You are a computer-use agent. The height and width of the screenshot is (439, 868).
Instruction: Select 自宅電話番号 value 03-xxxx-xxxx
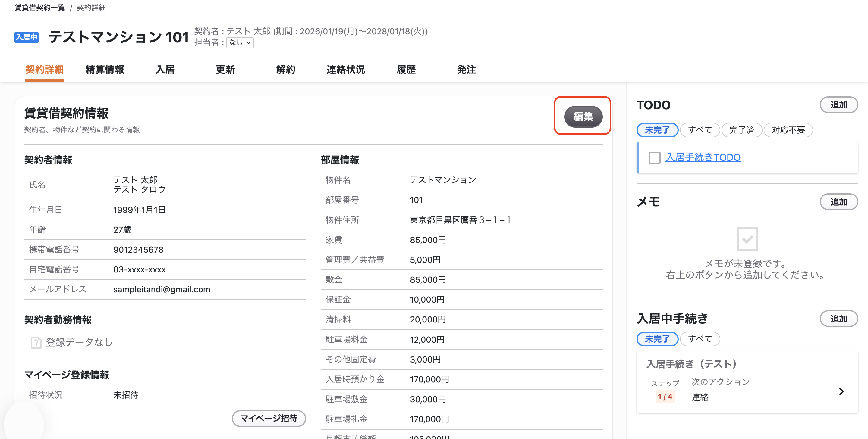pos(140,269)
